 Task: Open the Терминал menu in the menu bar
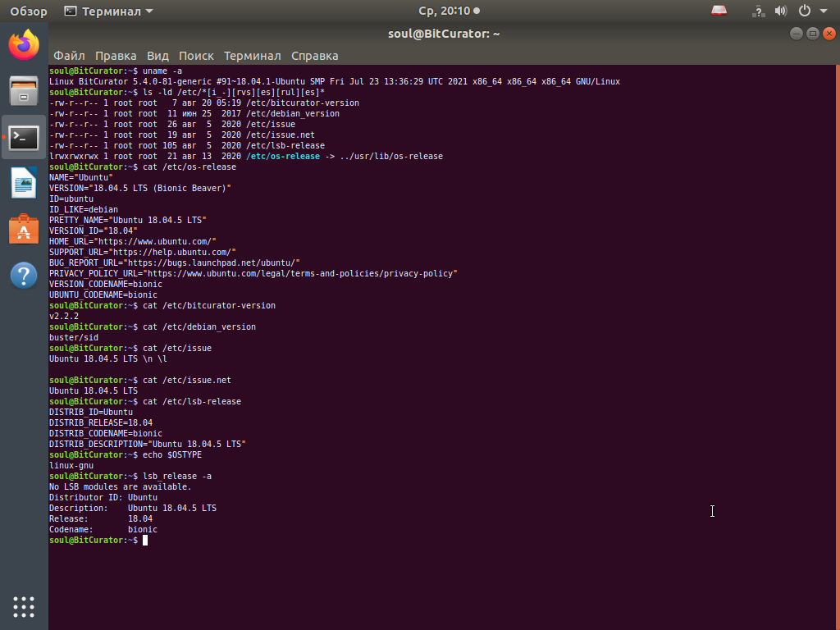coord(253,56)
